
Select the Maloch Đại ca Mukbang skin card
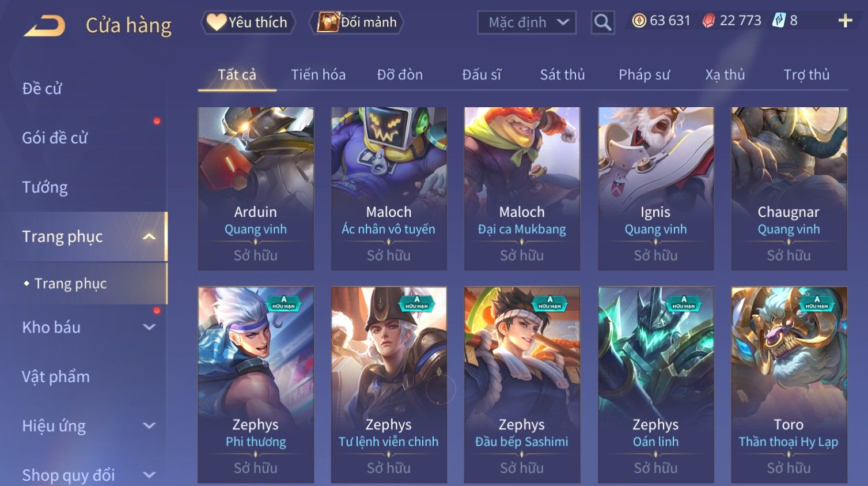tap(522, 189)
